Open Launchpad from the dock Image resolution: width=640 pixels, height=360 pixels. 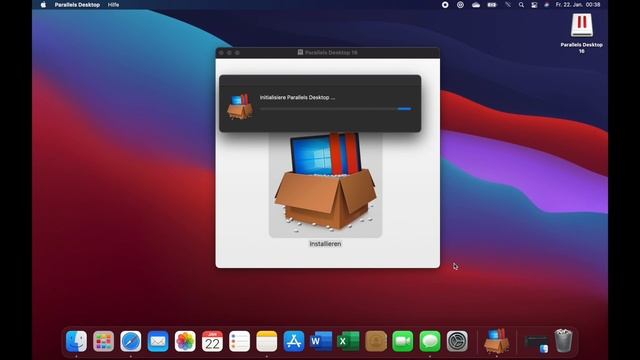tap(104, 341)
